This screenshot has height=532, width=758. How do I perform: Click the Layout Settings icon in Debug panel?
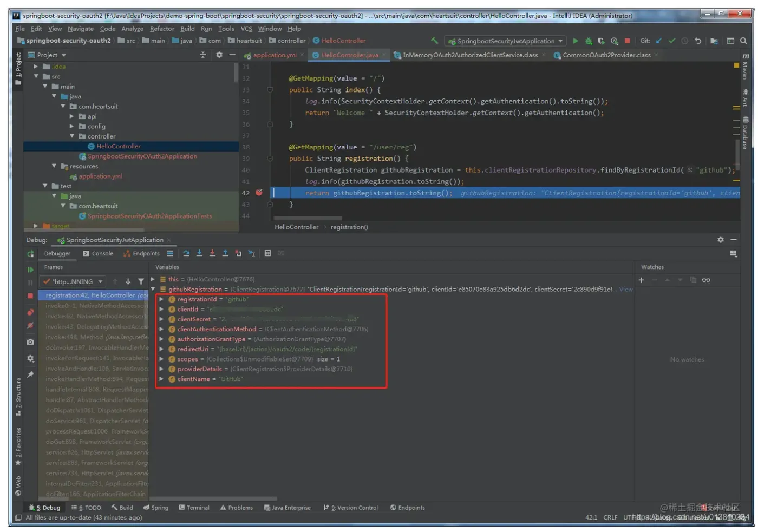734,253
